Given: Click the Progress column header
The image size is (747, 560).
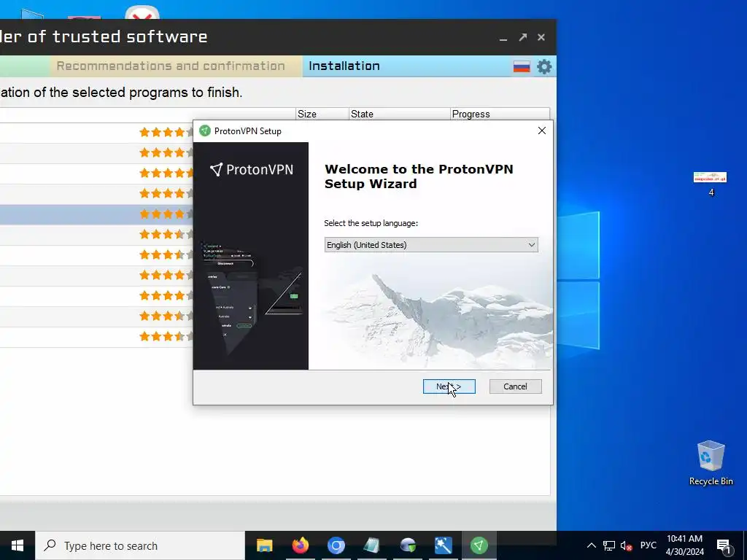Looking at the screenshot, I should [x=500, y=114].
